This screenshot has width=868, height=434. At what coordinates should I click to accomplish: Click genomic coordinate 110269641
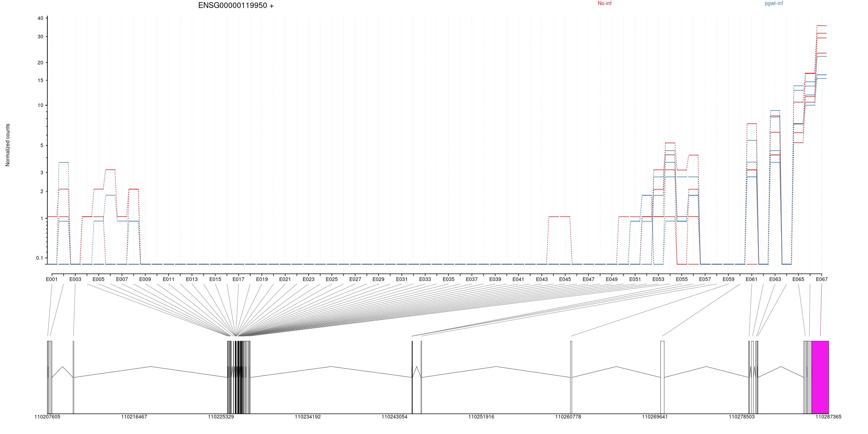point(655,417)
